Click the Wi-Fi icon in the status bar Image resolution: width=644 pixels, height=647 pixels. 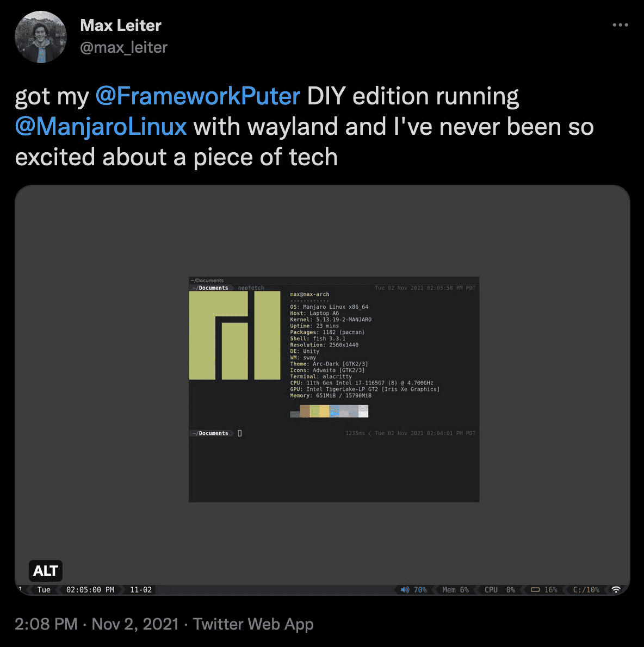[616, 589]
